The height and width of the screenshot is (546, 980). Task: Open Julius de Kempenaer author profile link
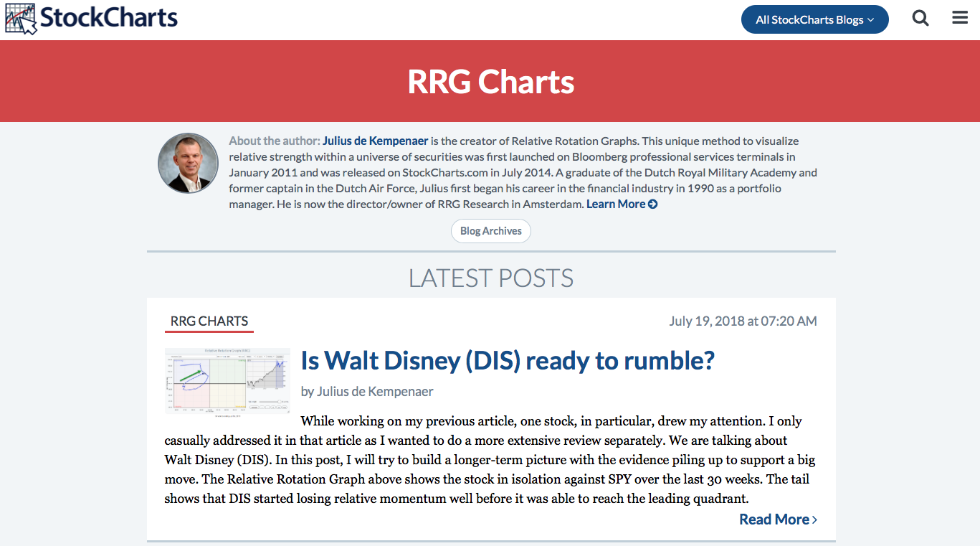(x=376, y=141)
